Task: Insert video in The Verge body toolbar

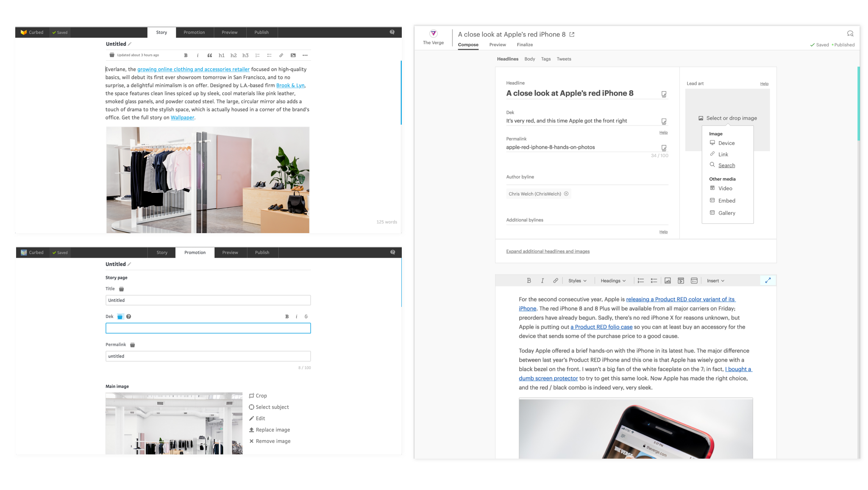Action: pyautogui.click(x=681, y=281)
